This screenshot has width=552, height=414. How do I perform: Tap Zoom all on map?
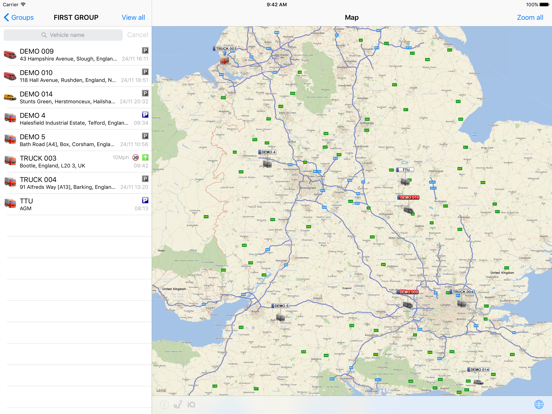[530, 17]
